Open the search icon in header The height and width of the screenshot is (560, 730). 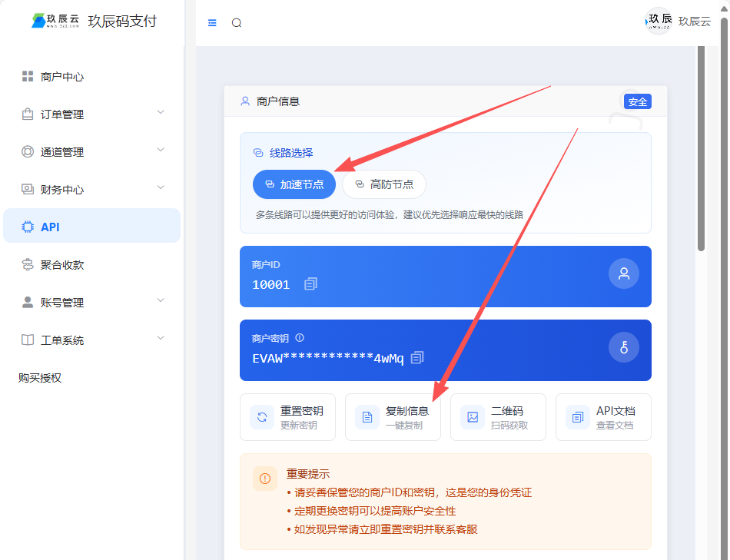tap(237, 23)
